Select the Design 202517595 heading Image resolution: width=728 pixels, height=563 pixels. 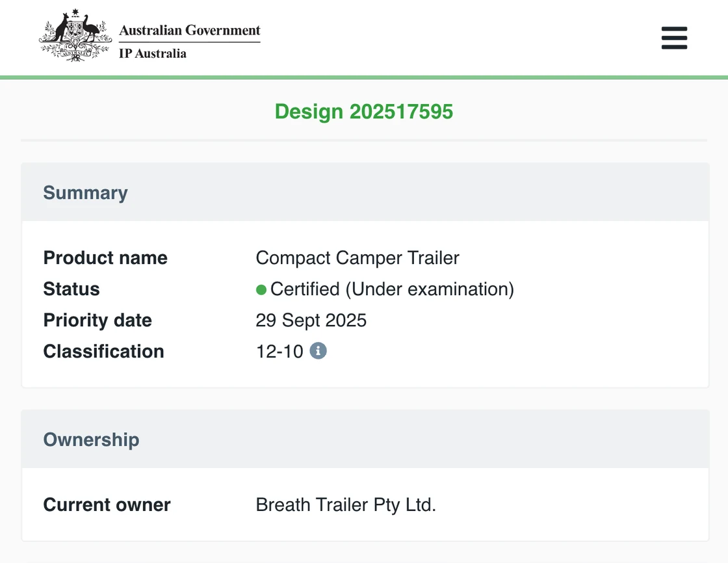tap(363, 111)
